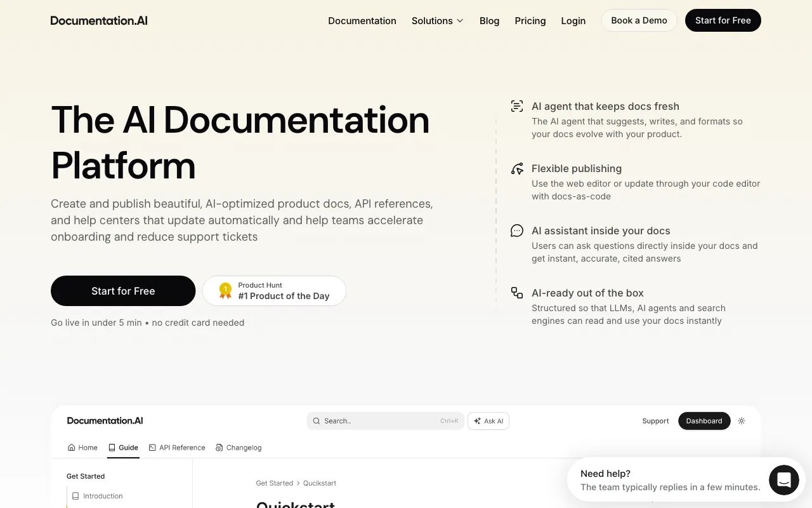Click the Login link
812x508 pixels.
(573, 21)
